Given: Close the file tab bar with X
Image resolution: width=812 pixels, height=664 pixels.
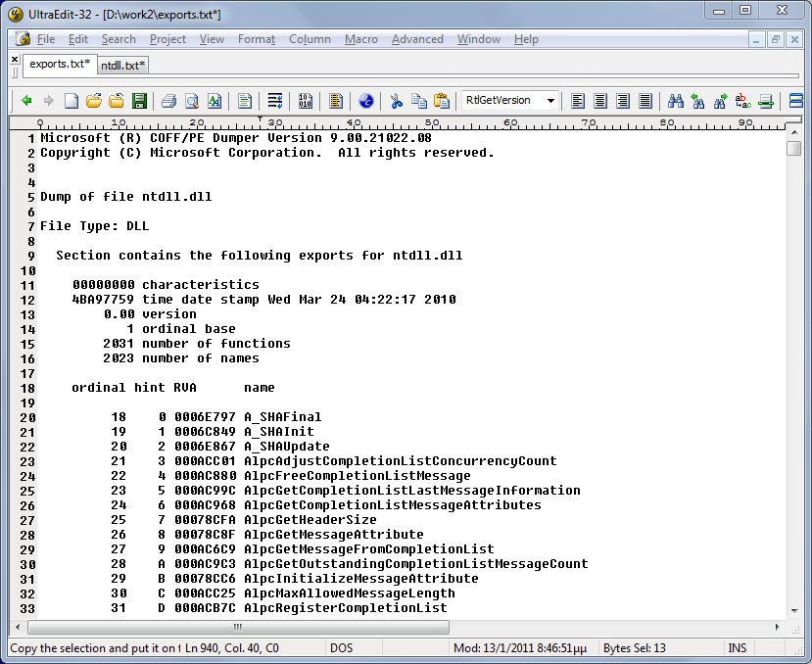Looking at the screenshot, I should (x=15, y=59).
